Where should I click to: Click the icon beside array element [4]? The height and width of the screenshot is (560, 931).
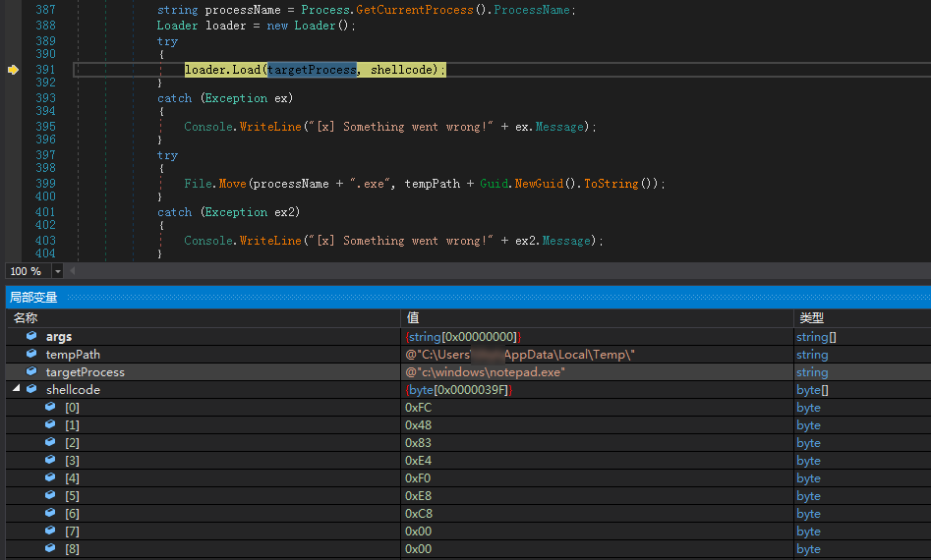coord(50,478)
